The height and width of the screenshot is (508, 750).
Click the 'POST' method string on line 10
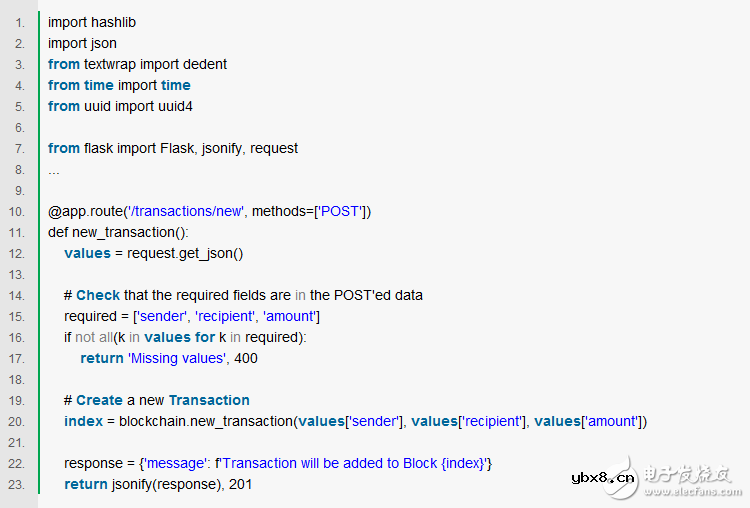click(340, 211)
